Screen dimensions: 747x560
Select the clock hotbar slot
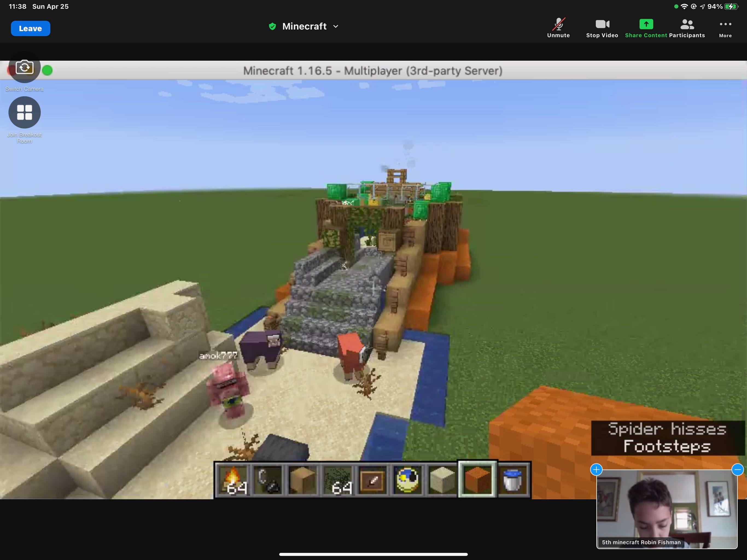coord(407,480)
